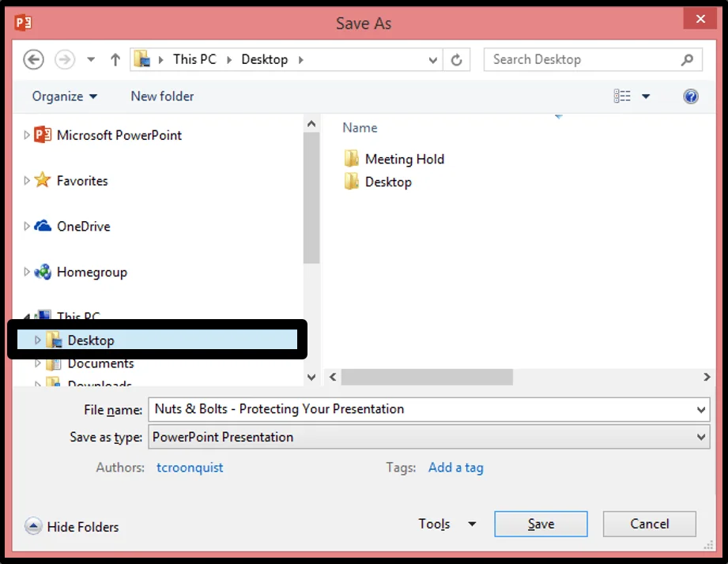Image resolution: width=728 pixels, height=564 pixels.
Task: Refresh the current folder view
Action: (457, 60)
